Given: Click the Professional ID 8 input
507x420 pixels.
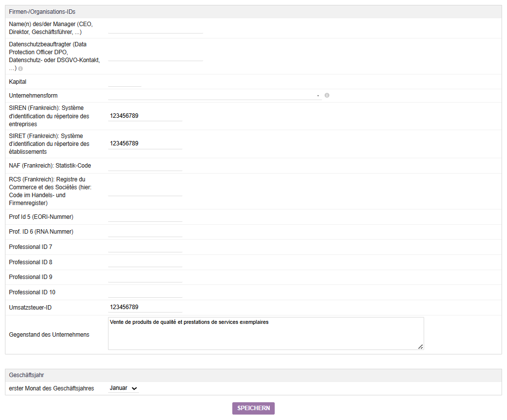Looking at the screenshot, I should [x=145, y=262].
